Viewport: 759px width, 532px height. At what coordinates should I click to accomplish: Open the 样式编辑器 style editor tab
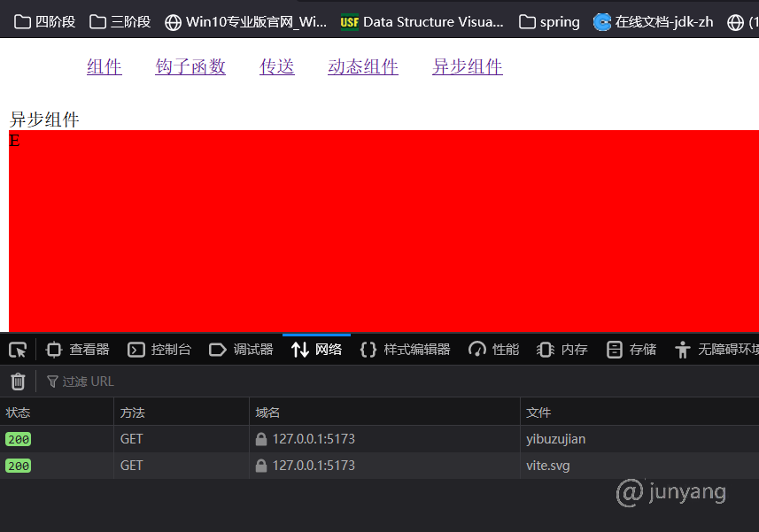coord(406,350)
